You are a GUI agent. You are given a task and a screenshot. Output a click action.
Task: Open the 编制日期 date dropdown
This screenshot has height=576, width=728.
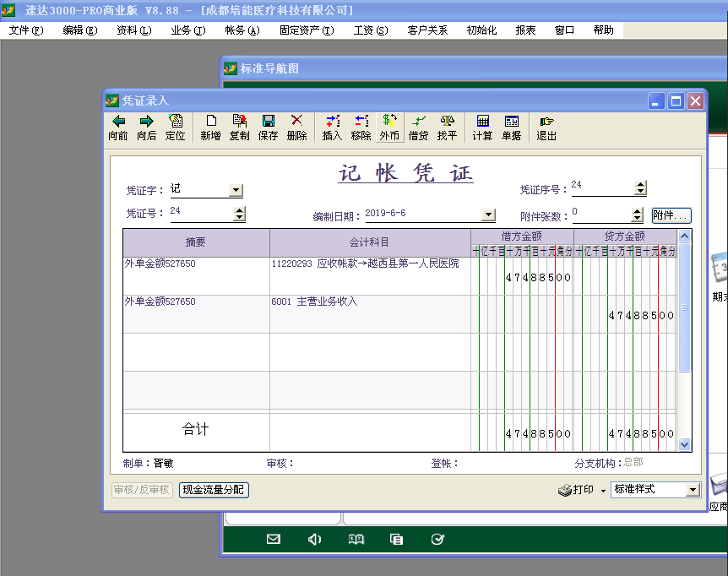tap(487, 215)
